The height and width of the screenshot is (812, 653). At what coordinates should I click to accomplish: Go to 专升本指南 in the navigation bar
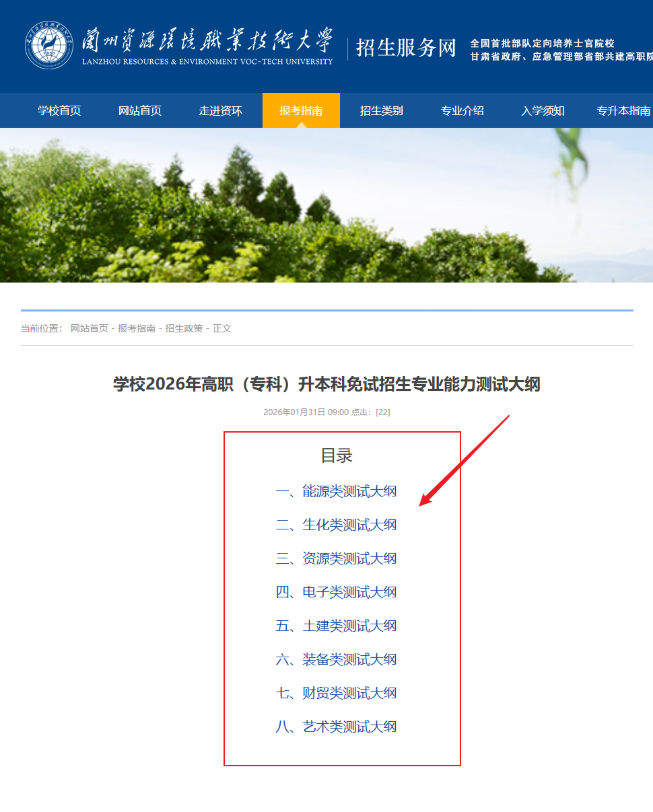[623, 111]
